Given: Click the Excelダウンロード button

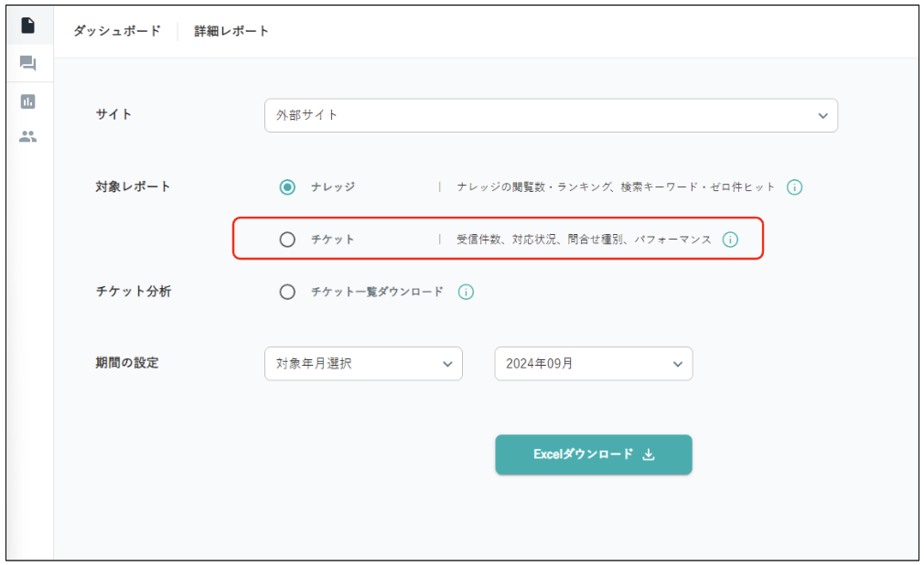Looking at the screenshot, I should pos(594,454).
